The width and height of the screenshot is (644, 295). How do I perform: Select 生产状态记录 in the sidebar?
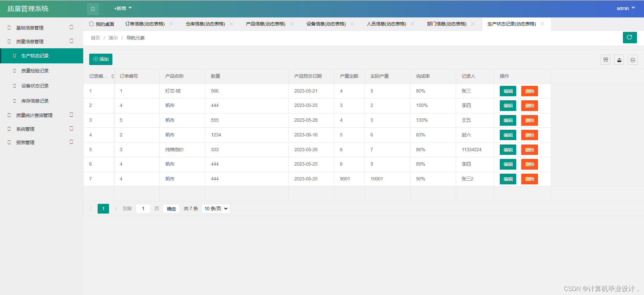pos(42,56)
